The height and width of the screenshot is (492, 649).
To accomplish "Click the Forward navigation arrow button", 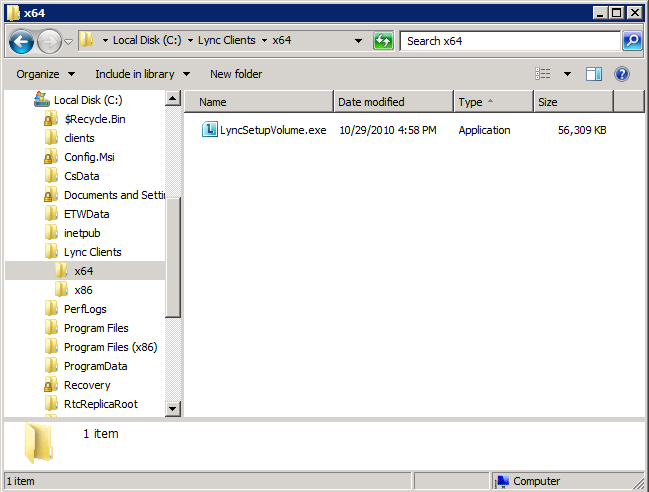I will [49, 41].
